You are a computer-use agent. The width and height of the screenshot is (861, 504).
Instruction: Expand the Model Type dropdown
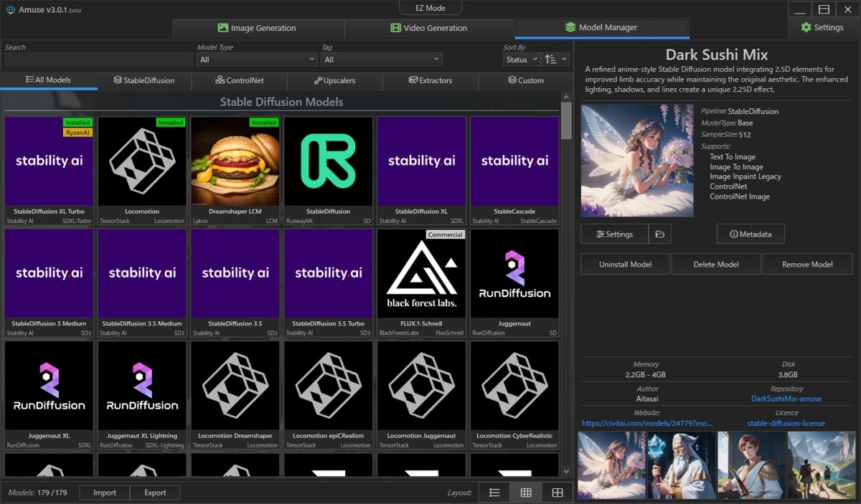point(256,60)
